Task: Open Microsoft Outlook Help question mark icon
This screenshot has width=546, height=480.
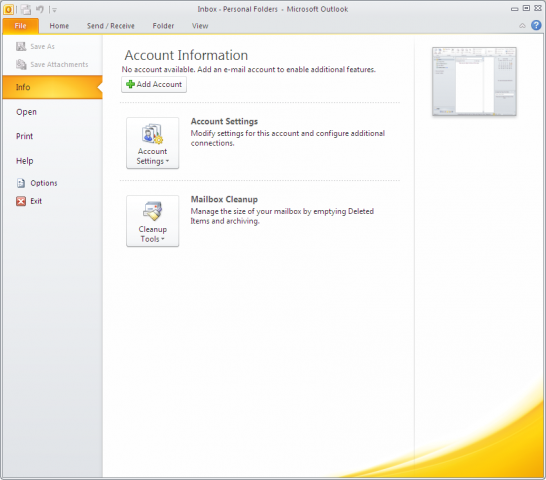Action: (536, 25)
